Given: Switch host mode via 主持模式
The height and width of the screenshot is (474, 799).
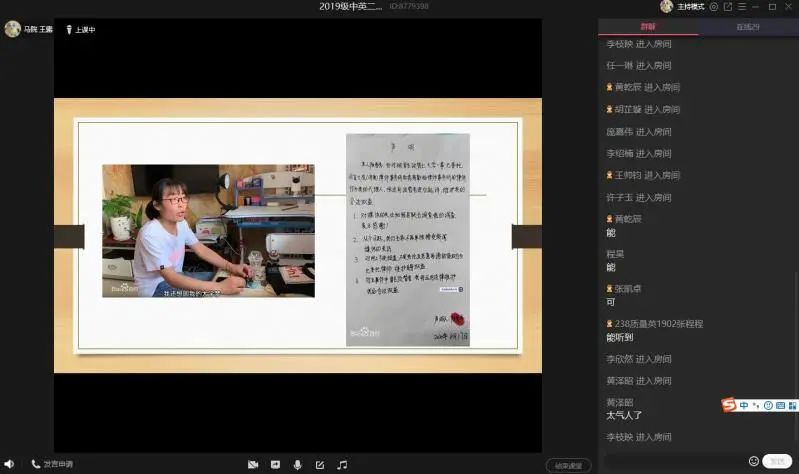Looking at the screenshot, I should coord(690,6).
